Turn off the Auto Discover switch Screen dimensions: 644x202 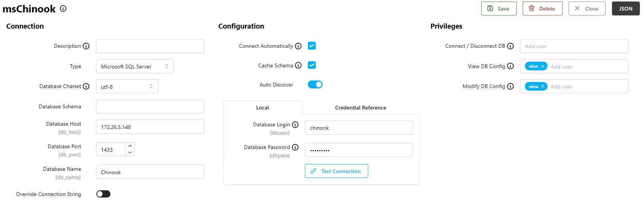(x=315, y=85)
